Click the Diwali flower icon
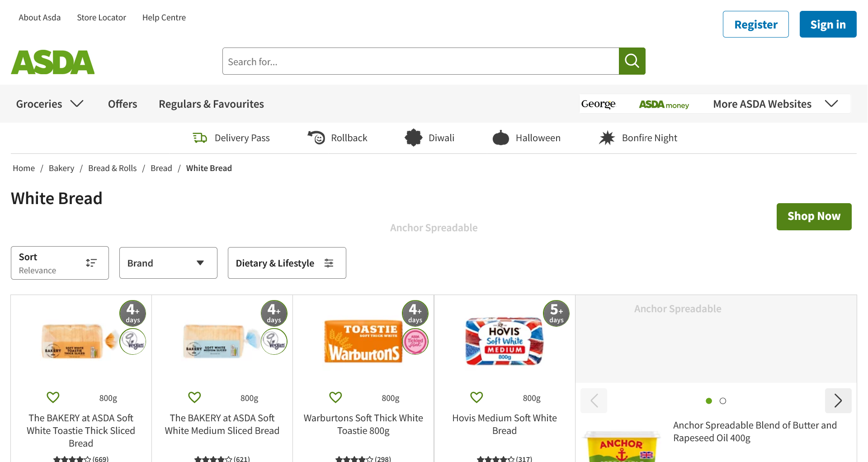Screen dimensions: 868x462 pos(413,138)
